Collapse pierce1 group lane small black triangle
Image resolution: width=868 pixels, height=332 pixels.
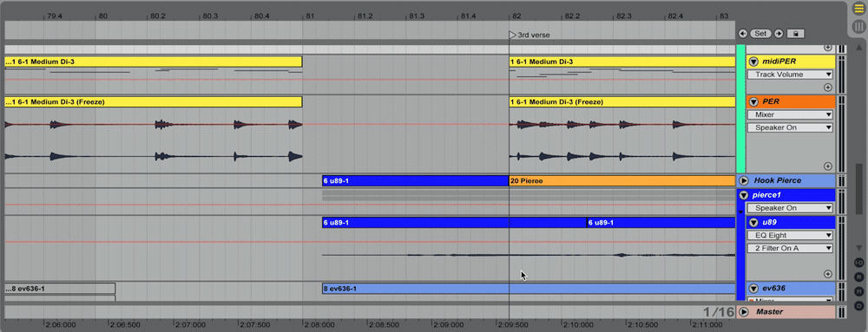740,212
